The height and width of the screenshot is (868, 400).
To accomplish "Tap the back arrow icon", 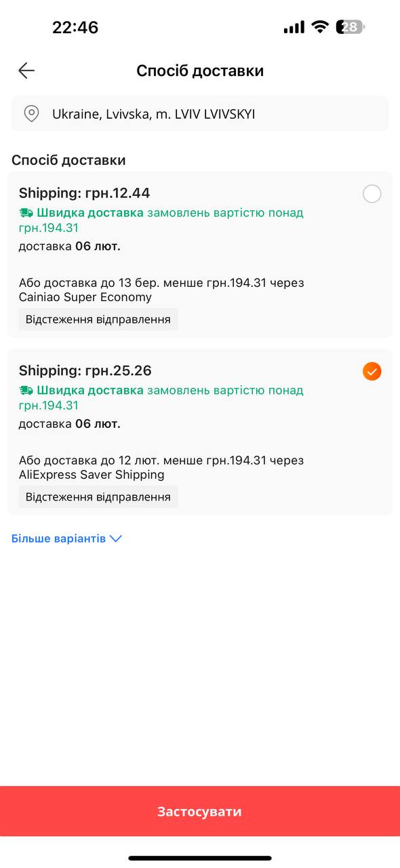I will [x=26, y=71].
